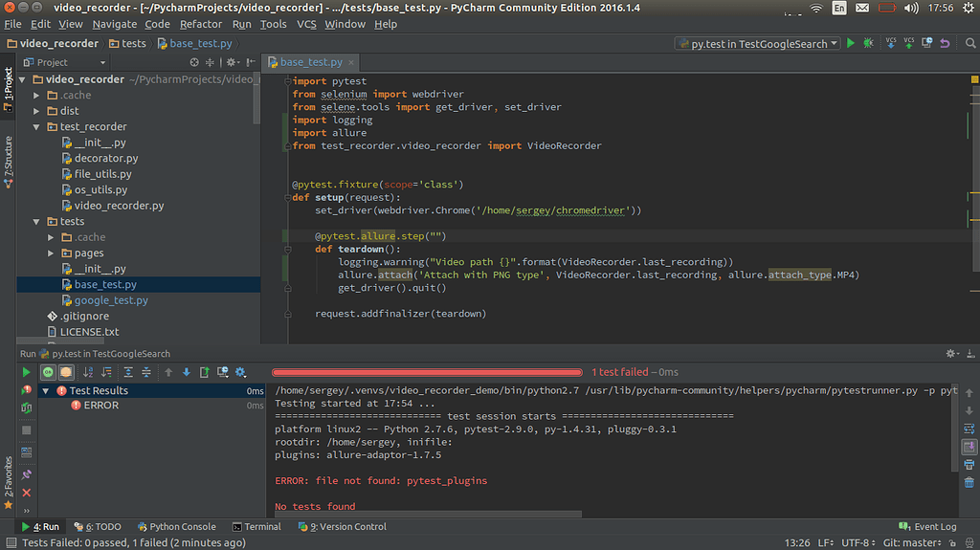This screenshot has width=980, height=550.
Task: Select video_recorder.py in project tree
Action: (119, 206)
